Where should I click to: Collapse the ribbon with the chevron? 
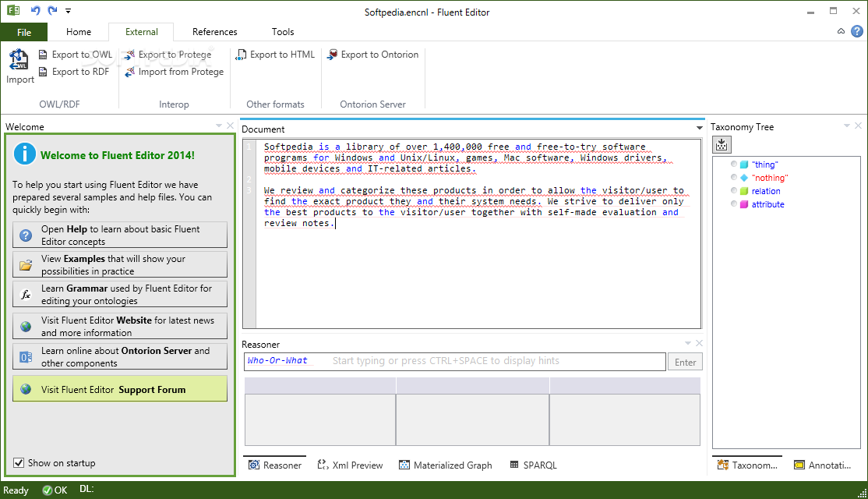click(x=841, y=31)
